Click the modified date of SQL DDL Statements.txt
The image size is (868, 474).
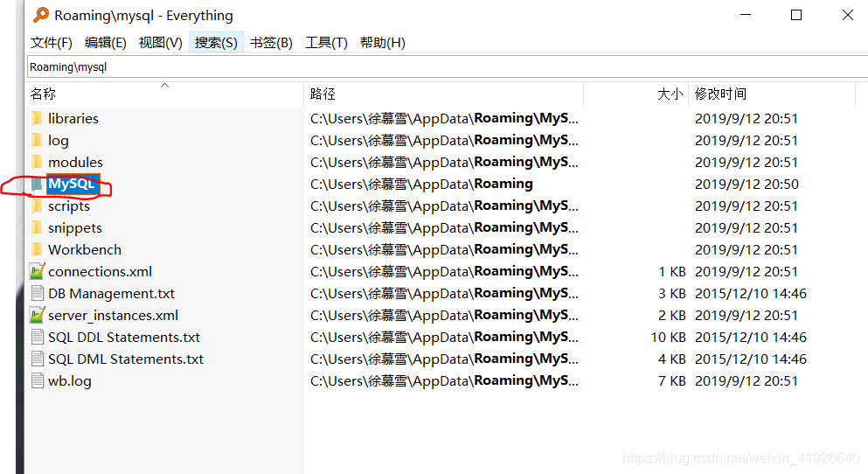coord(751,338)
